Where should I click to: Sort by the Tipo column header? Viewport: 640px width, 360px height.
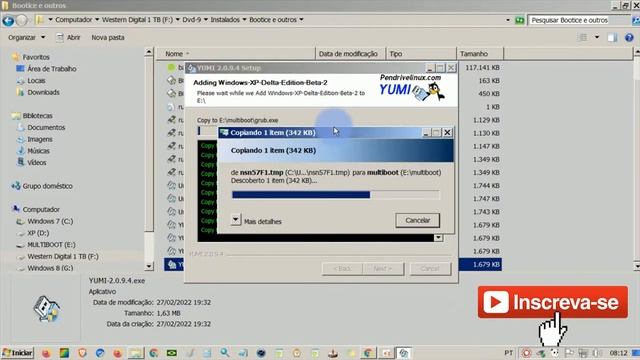421,53
